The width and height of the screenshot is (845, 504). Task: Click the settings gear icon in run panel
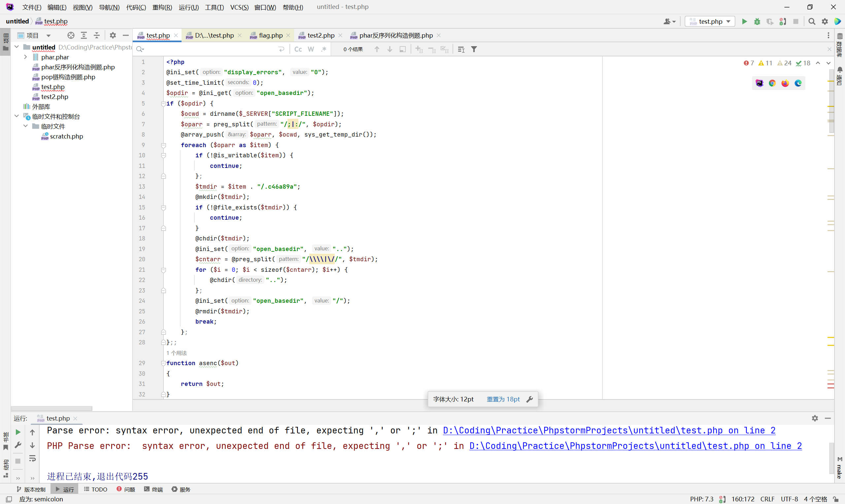point(815,418)
